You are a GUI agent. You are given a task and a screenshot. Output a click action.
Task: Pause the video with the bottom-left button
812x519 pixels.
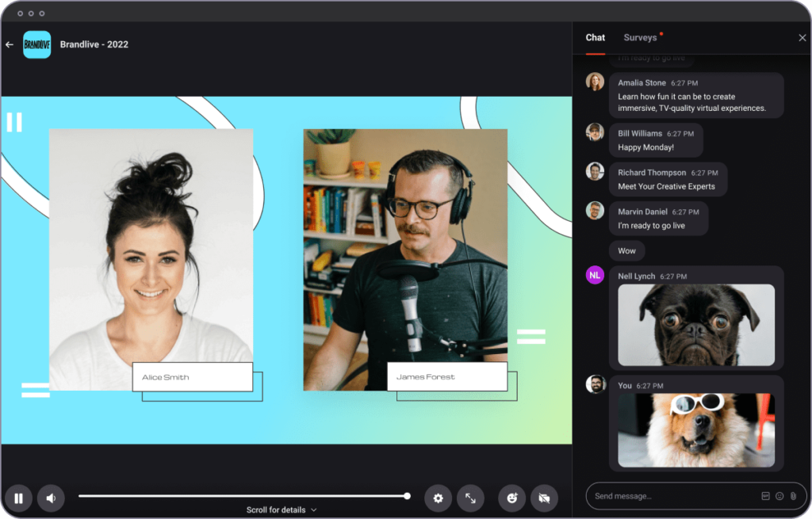point(18,498)
